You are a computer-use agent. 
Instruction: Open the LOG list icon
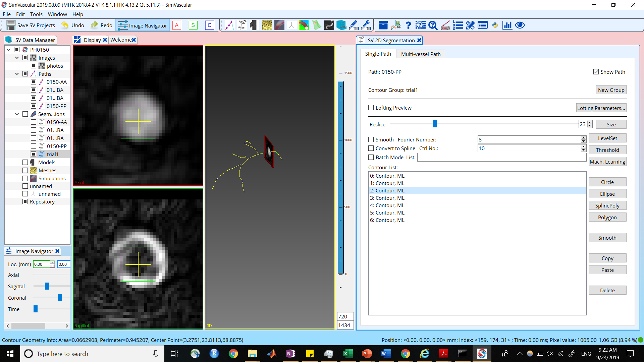[x=458, y=25]
